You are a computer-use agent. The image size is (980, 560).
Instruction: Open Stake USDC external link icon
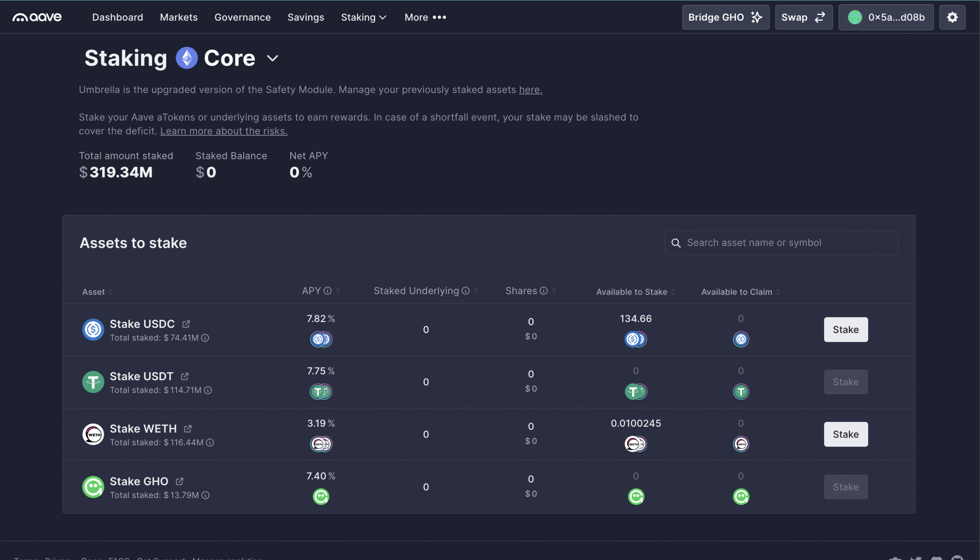[186, 324]
